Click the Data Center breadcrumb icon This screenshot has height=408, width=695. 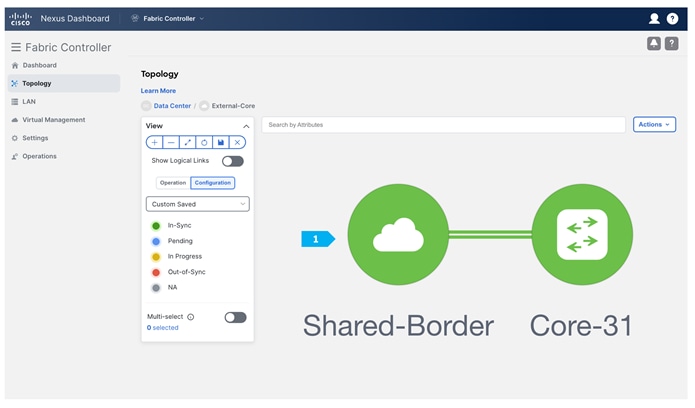tap(146, 106)
